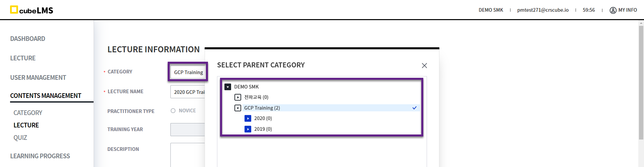Select the 2019 (0) tree item
The width and height of the screenshot is (644, 167).
pyautogui.click(x=263, y=129)
